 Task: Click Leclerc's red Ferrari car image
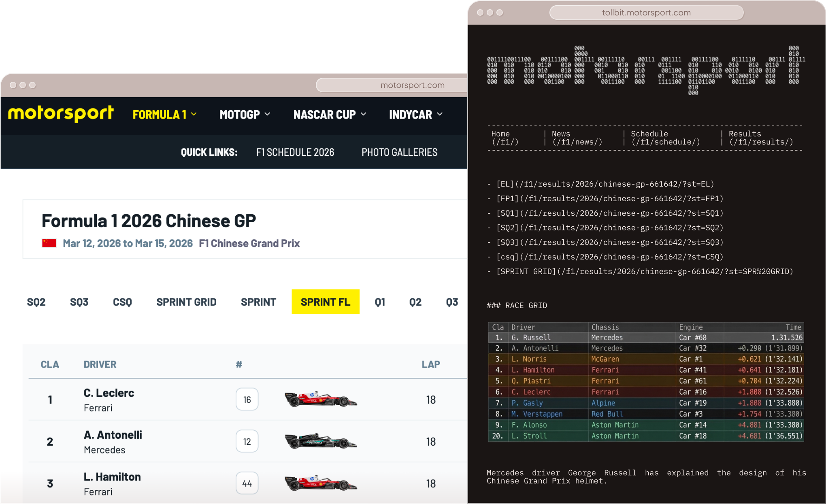(321, 399)
